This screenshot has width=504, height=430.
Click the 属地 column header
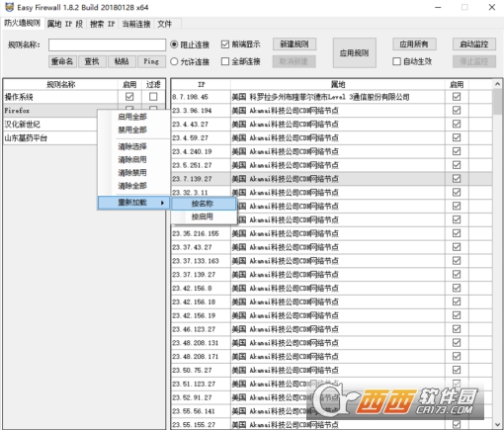(338, 84)
